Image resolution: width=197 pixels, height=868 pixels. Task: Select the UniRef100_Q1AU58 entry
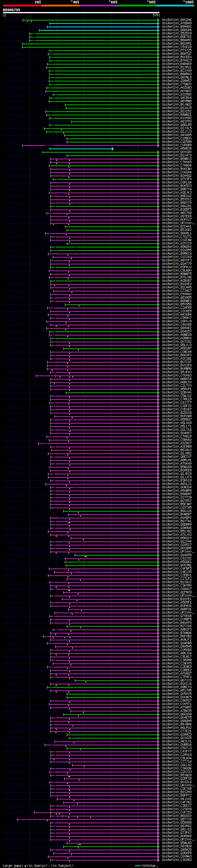click(x=177, y=555)
